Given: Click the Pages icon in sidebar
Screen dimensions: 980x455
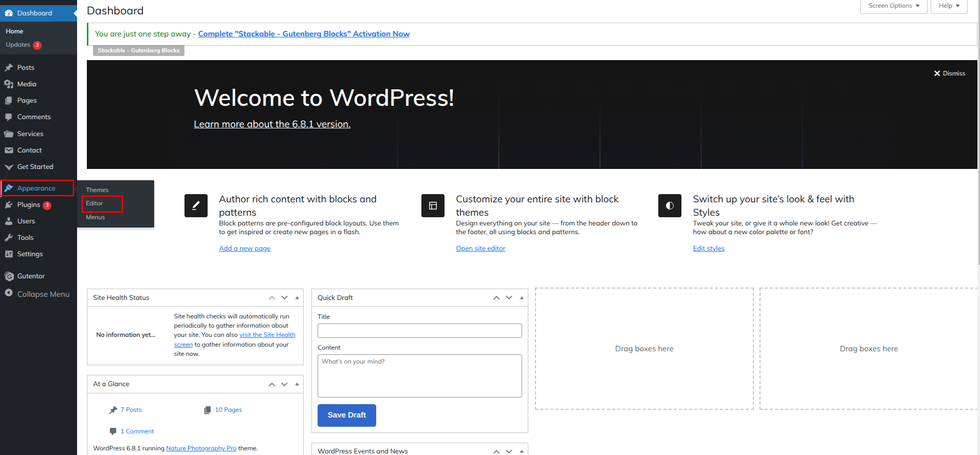Looking at the screenshot, I should point(9,100).
